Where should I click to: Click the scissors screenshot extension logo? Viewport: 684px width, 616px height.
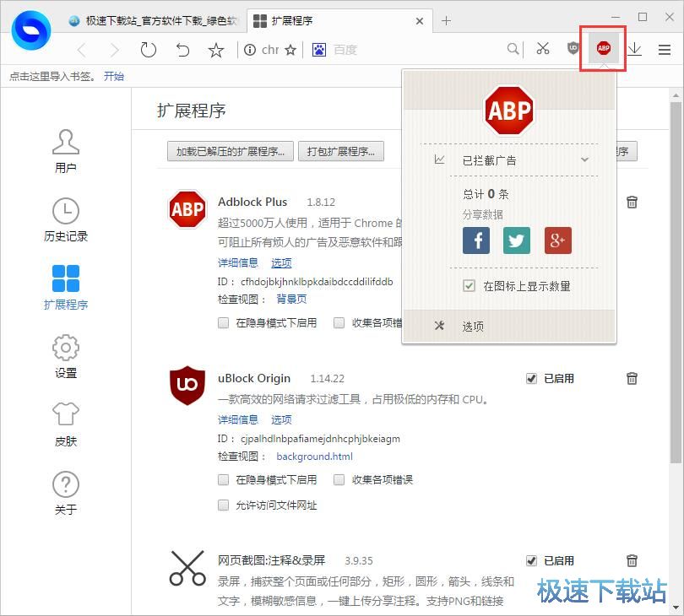pos(187,568)
